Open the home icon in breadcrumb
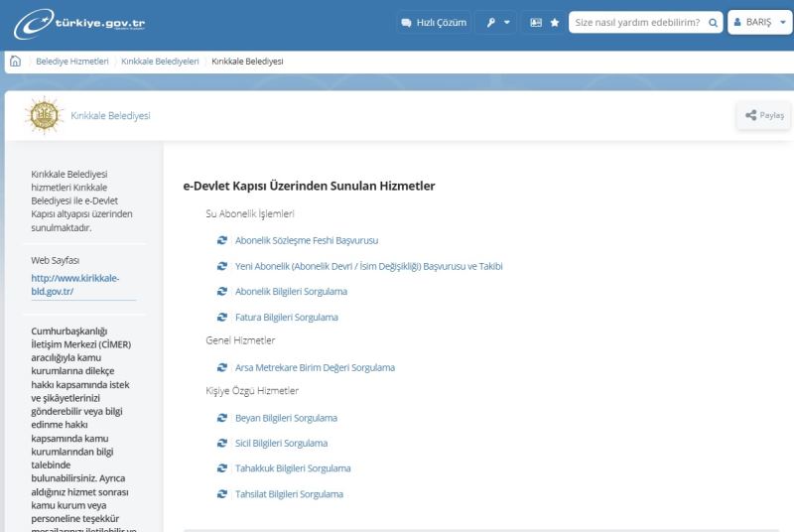794x532 pixels. pyautogui.click(x=15, y=62)
